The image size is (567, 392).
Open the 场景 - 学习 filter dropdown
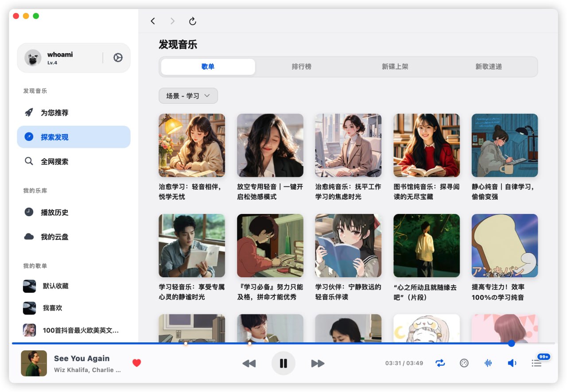click(x=188, y=96)
